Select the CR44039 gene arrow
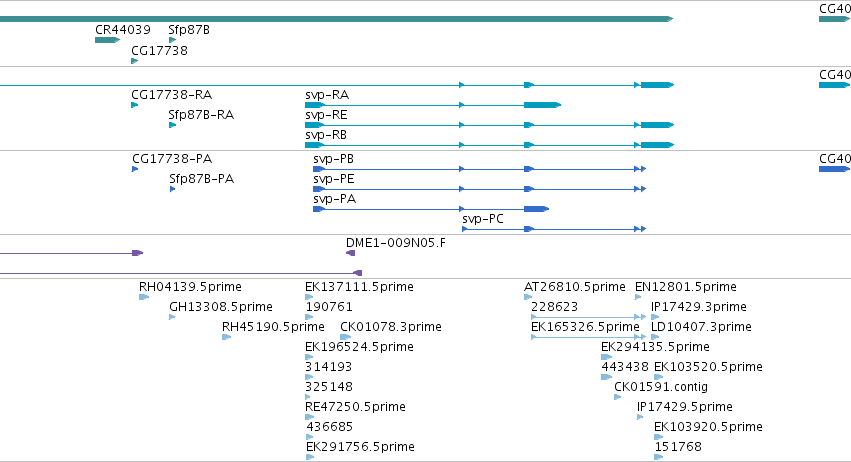This screenshot has height=462, width=851. pyautogui.click(x=107, y=40)
